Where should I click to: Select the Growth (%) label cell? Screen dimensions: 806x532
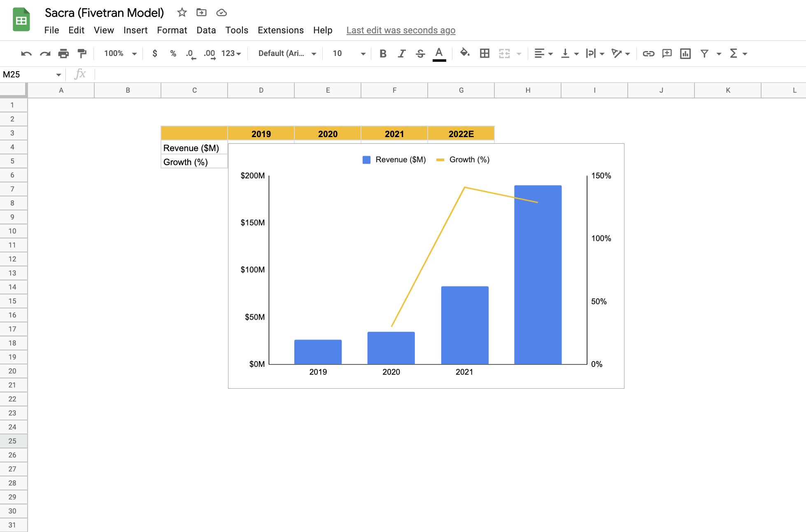pyautogui.click(x=194, y=162)
